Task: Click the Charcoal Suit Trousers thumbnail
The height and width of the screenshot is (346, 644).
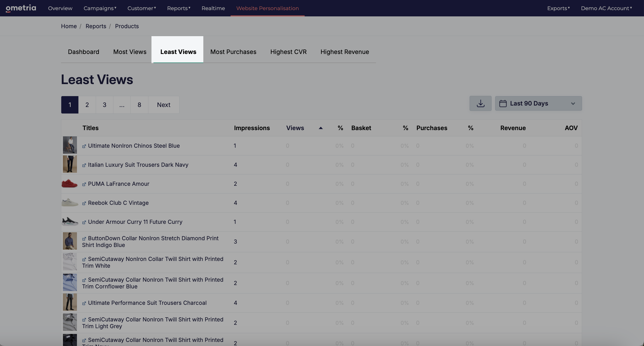Action: tap(70, 302)
